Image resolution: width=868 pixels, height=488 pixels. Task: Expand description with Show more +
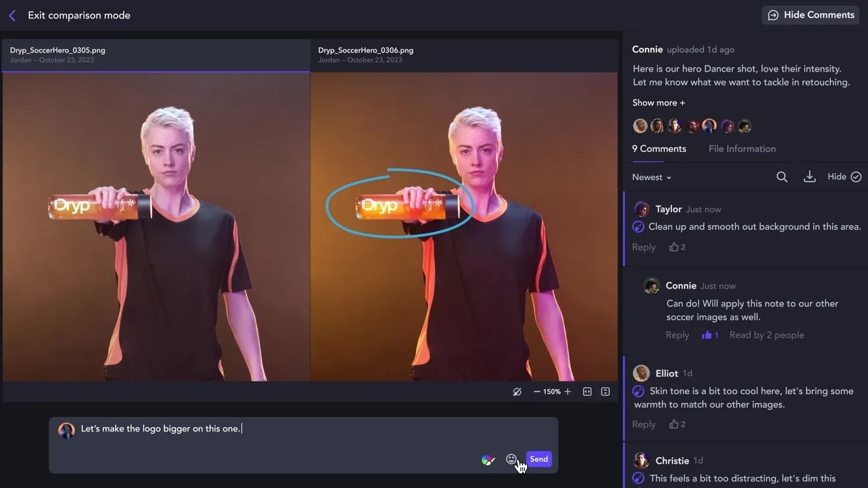pyautogui.click(x=658, y=103)
